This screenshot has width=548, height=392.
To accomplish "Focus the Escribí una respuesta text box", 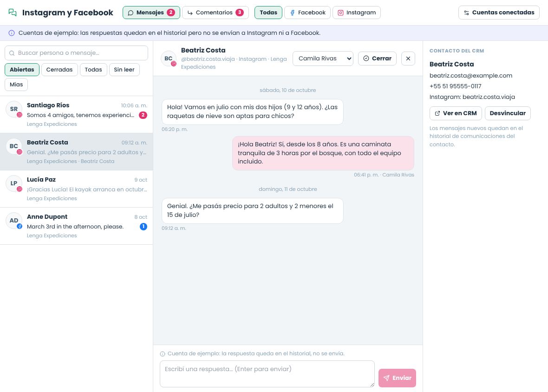I will point(267,374).
